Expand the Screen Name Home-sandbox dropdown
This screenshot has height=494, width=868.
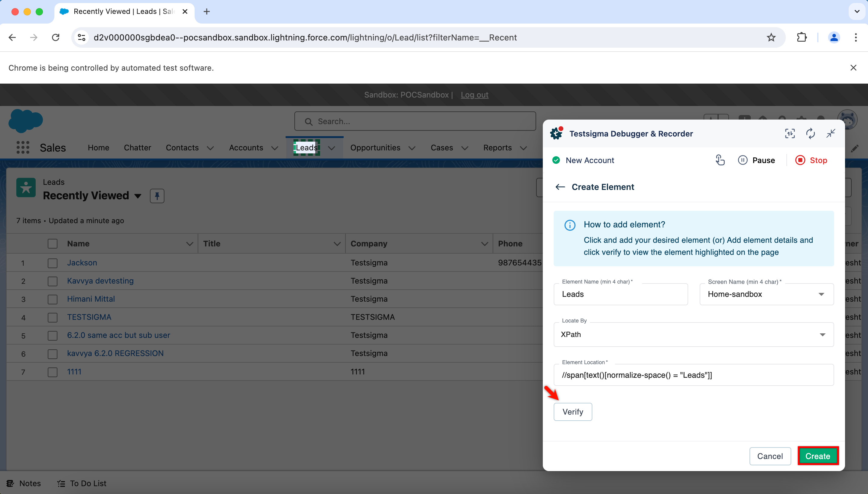[766, 294]
